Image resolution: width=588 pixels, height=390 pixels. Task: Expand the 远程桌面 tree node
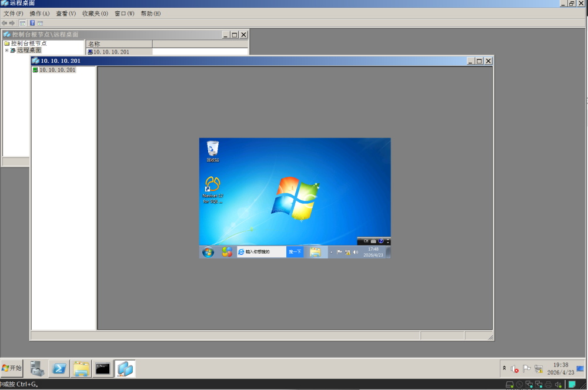[x=6, y=51]
